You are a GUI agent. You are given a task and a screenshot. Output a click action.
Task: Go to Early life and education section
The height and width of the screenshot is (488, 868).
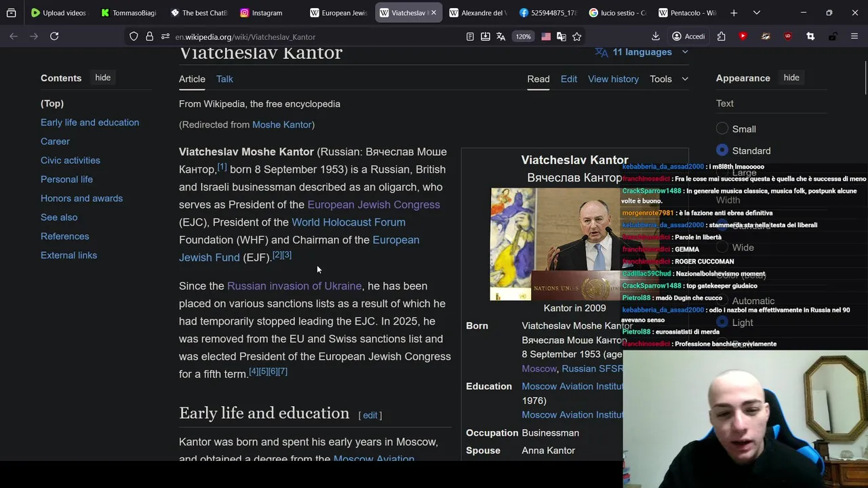pyautogui.click(x=90, y=123)
